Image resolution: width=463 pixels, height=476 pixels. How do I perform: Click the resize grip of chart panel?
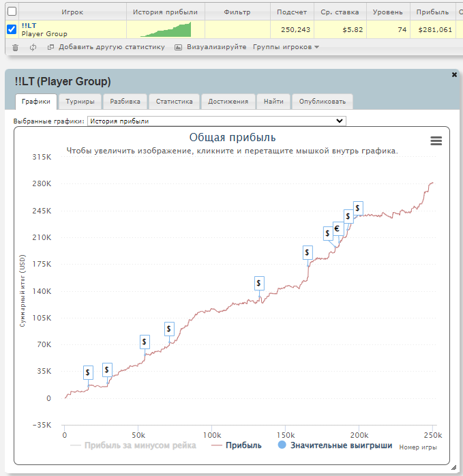(453, 468)
